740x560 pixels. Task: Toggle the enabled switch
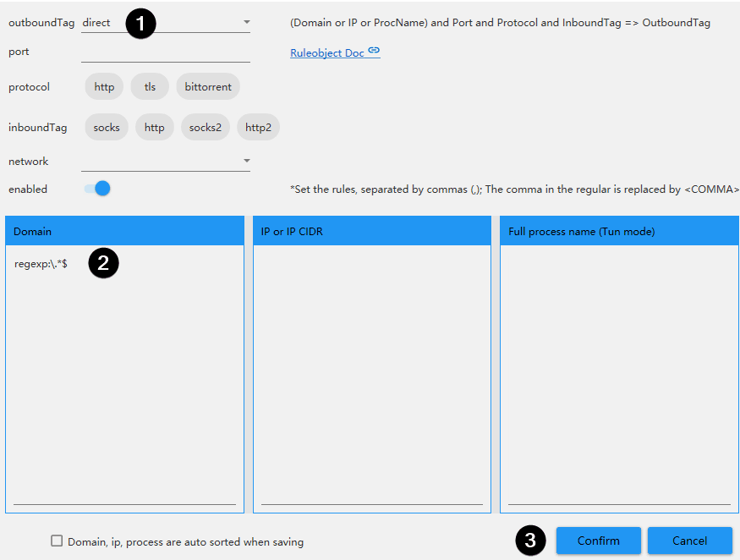tap(98, 189)
